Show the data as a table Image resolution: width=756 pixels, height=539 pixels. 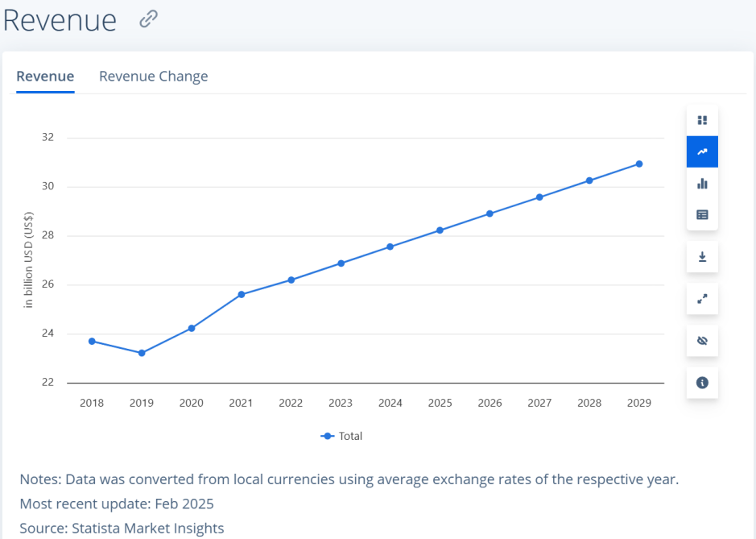click(702, 214)
